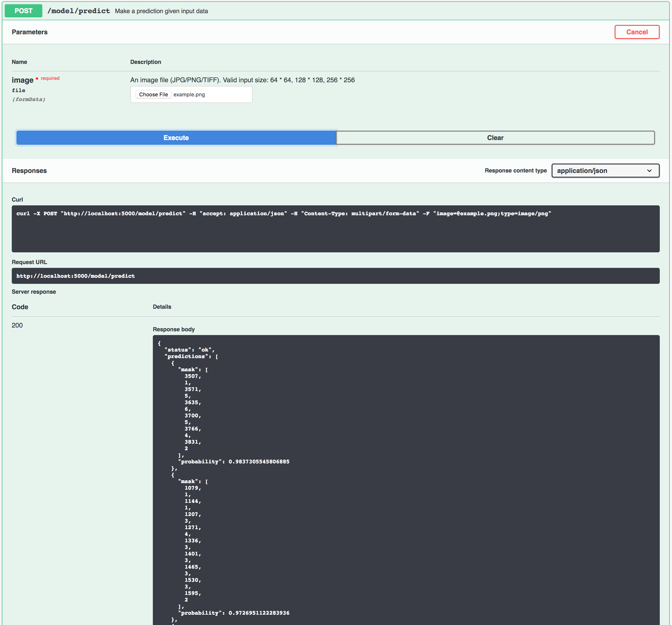Click the 200 response code

pos(17,325)
